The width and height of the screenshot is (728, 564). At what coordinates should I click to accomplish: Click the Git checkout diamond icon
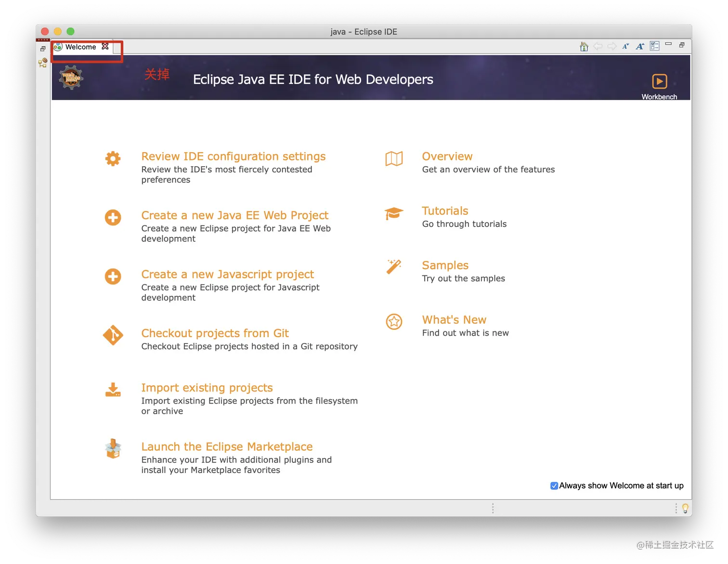(113, 335)
